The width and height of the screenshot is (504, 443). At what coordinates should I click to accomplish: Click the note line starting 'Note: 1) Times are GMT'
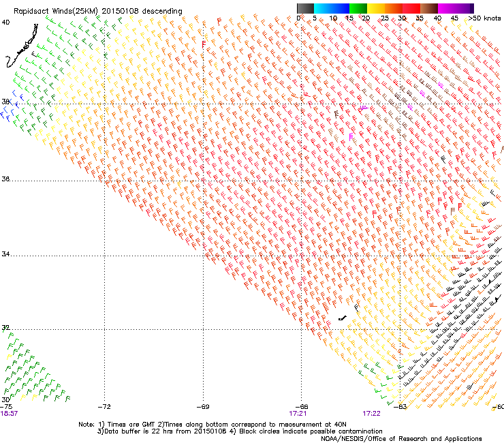pyautogui.click(x=212, y=425)
